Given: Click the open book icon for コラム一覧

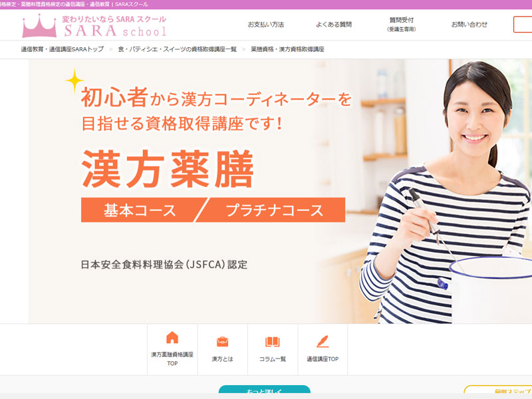Looking at the screenshot, I should tap(273, 341).
